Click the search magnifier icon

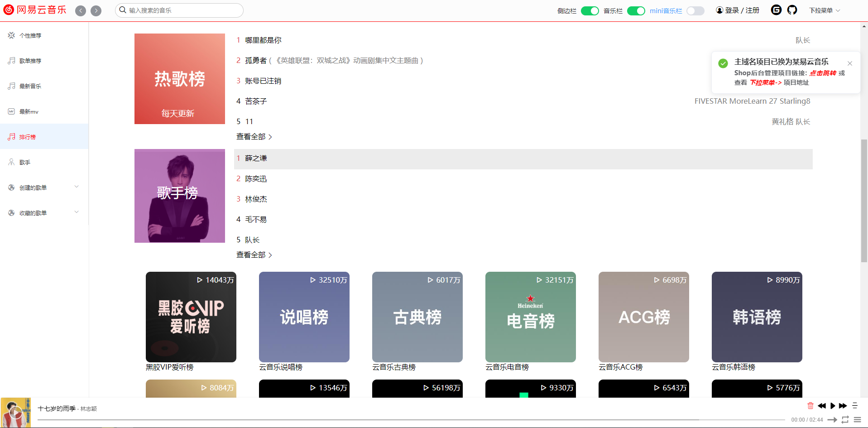tap(123, 10)
